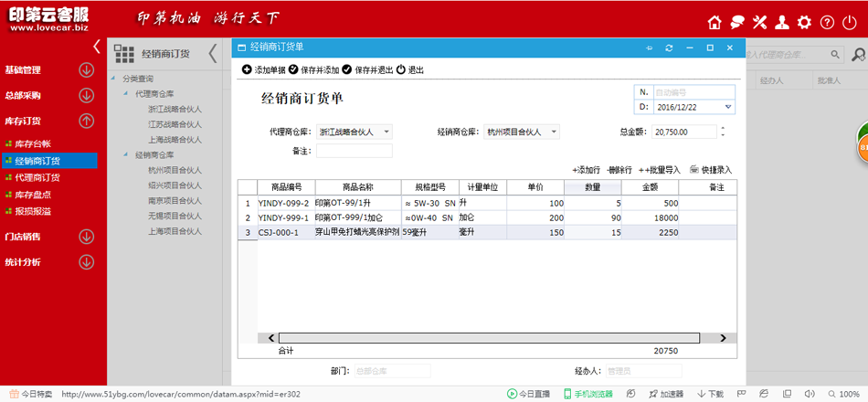Click ++批量导入 for batch import
868x402 pixels.
(x=660, y=170)
